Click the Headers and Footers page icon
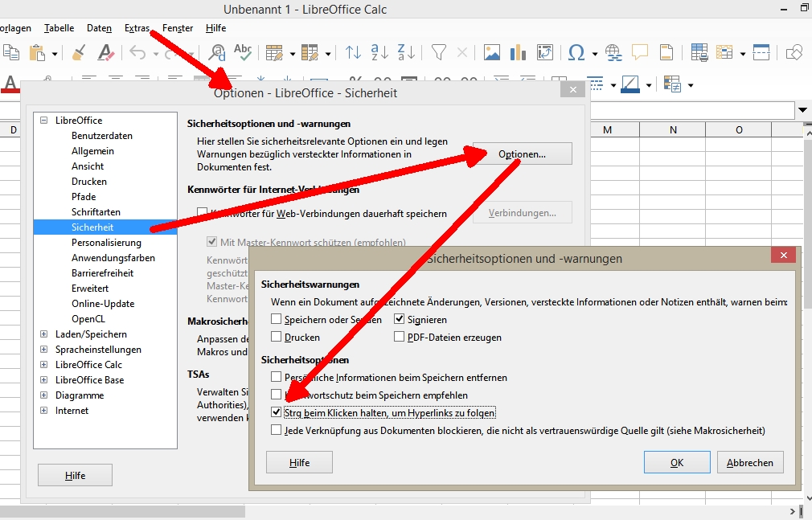This screenshot has height=520, width=812. [x=666, y=52]
